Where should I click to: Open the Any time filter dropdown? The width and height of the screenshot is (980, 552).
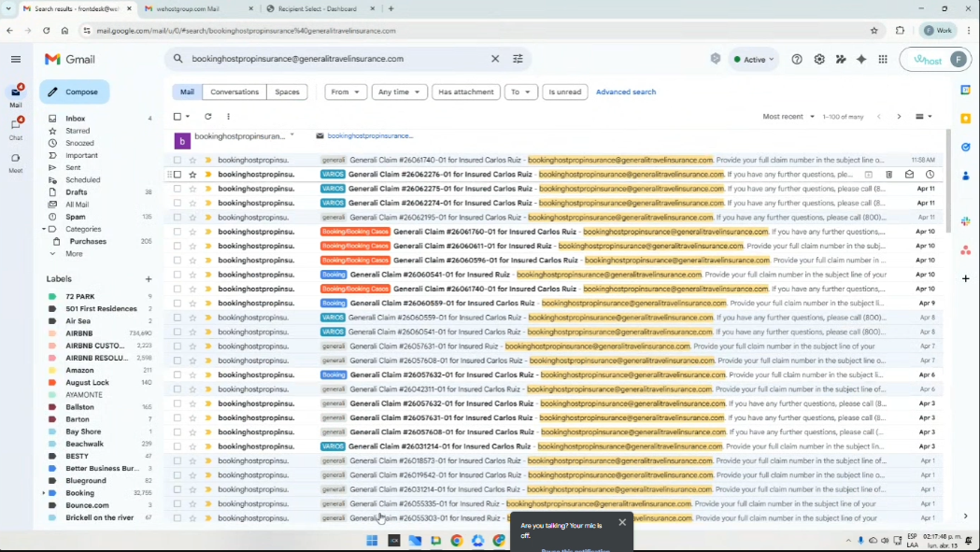pyautogui.click(x=399, y=92)
